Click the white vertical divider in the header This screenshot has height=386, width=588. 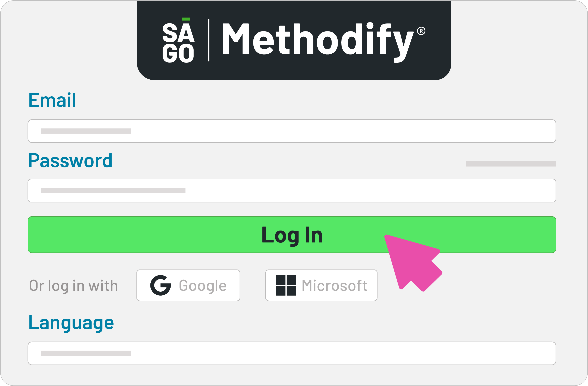(x=209, y=40)
